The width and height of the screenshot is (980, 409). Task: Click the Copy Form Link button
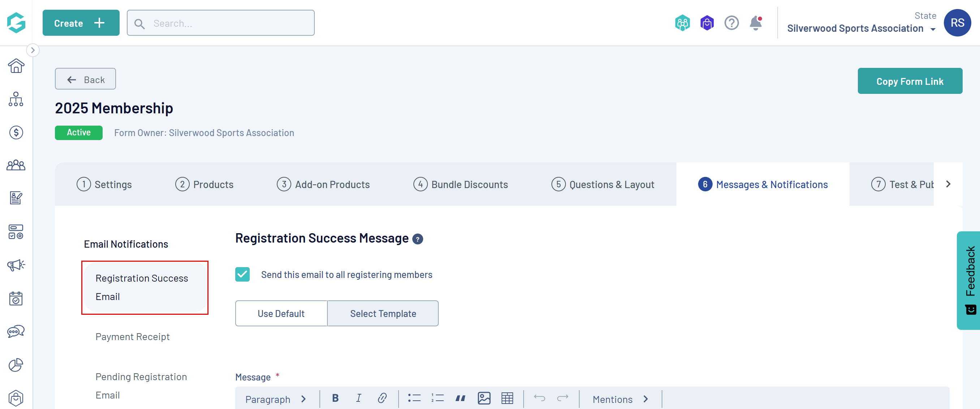pos(910,81)
